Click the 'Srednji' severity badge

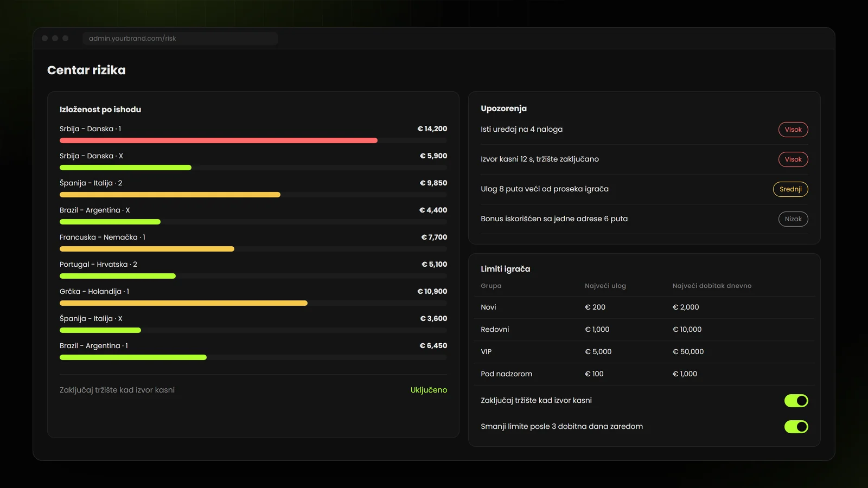coord(790,189)
